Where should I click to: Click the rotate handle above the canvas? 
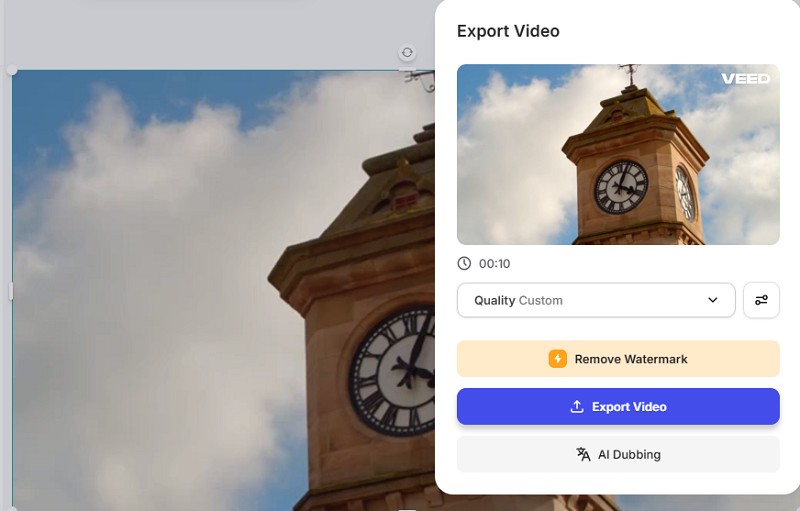coord(407,53)
